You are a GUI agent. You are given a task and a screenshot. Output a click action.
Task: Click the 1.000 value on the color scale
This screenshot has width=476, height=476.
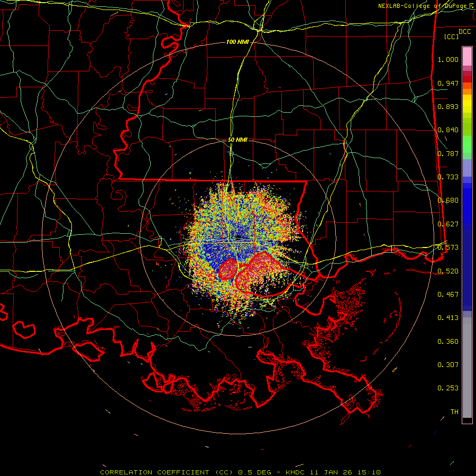pos(448,59)
